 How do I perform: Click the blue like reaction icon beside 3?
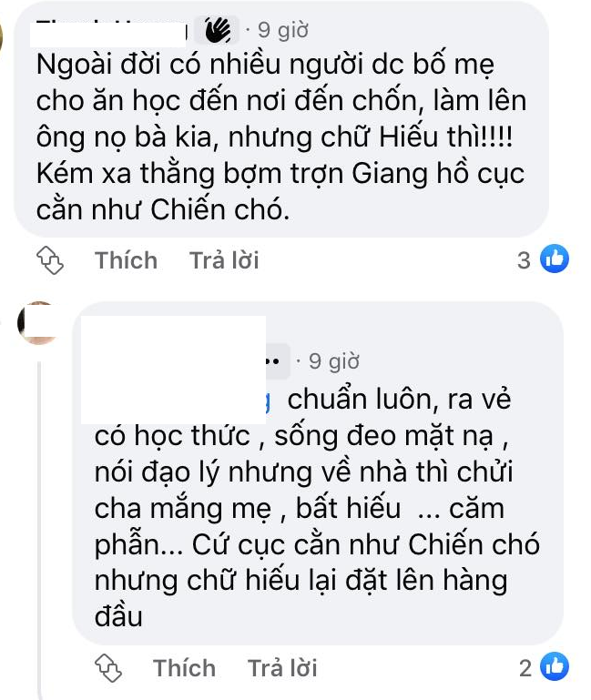[555, 259]
